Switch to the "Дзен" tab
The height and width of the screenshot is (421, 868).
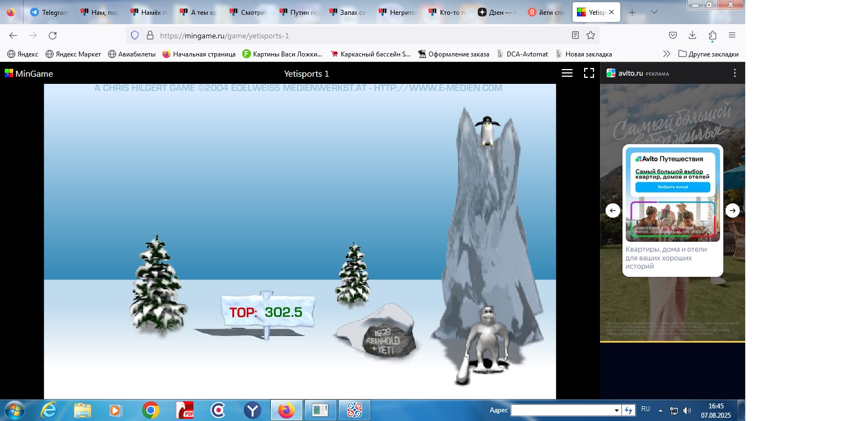click(x=498, y=12)
